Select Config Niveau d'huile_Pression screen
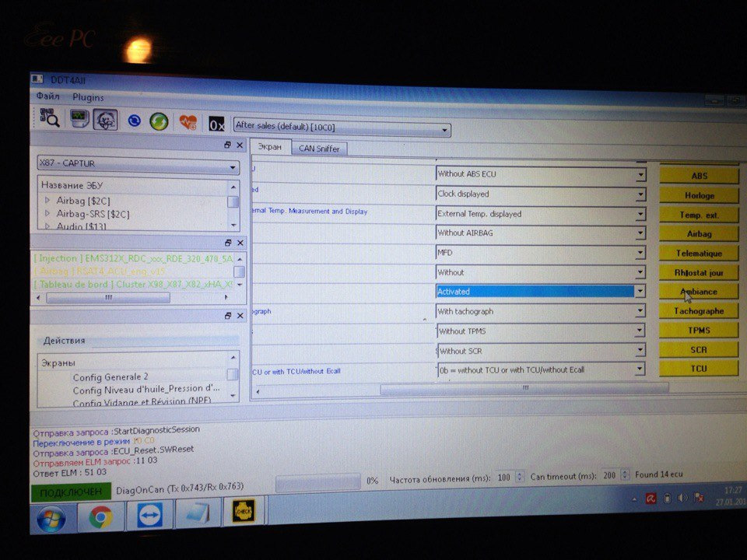This screenshot has height=560, width=747. click(x=146, y=390)
